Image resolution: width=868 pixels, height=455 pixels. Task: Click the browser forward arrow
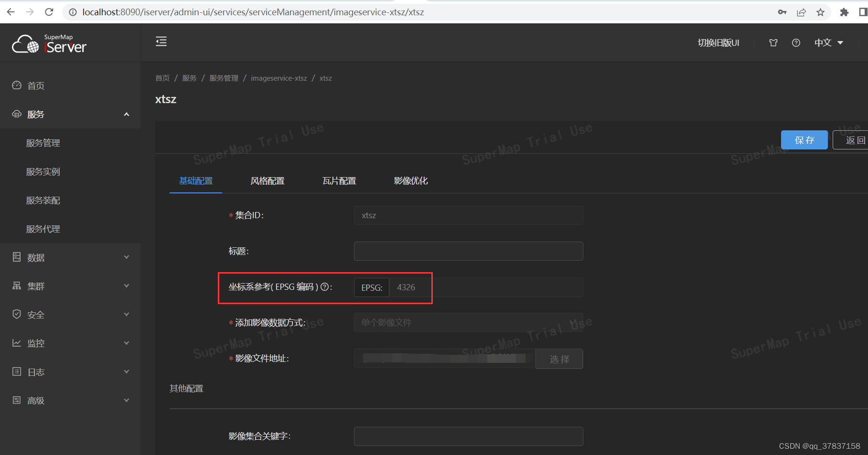(30, 12)
